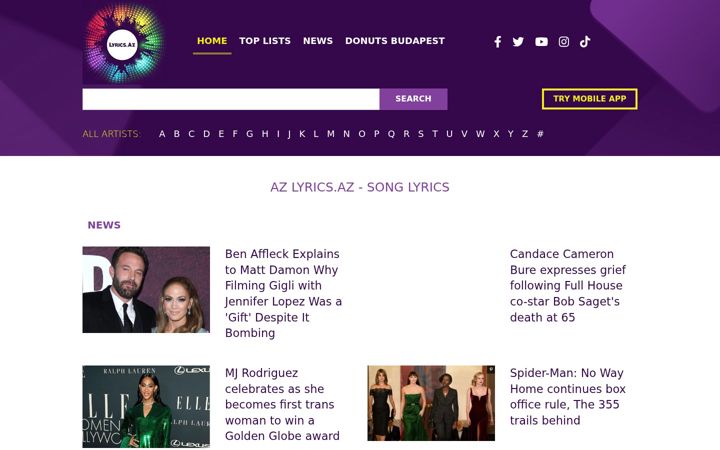Focus the lyrics search input field
This screenshot has width=720, height=450.
point(231,99)
